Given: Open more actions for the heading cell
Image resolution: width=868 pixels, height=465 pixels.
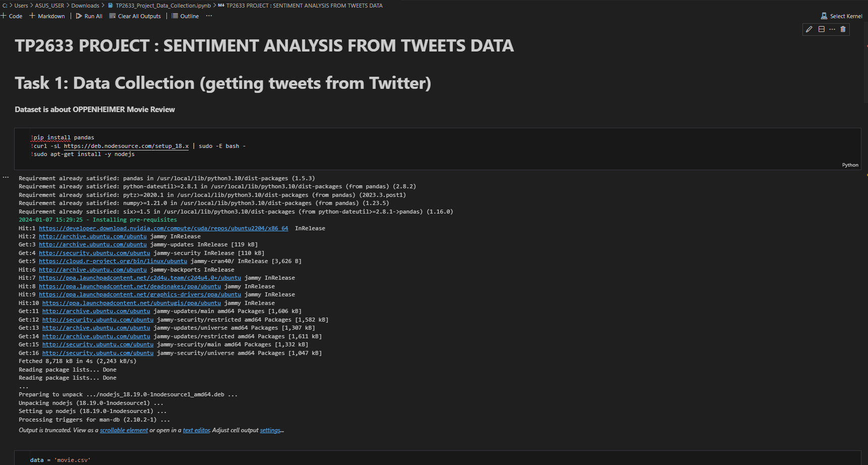Looking at the screenshot, I should tap(832, 29).
